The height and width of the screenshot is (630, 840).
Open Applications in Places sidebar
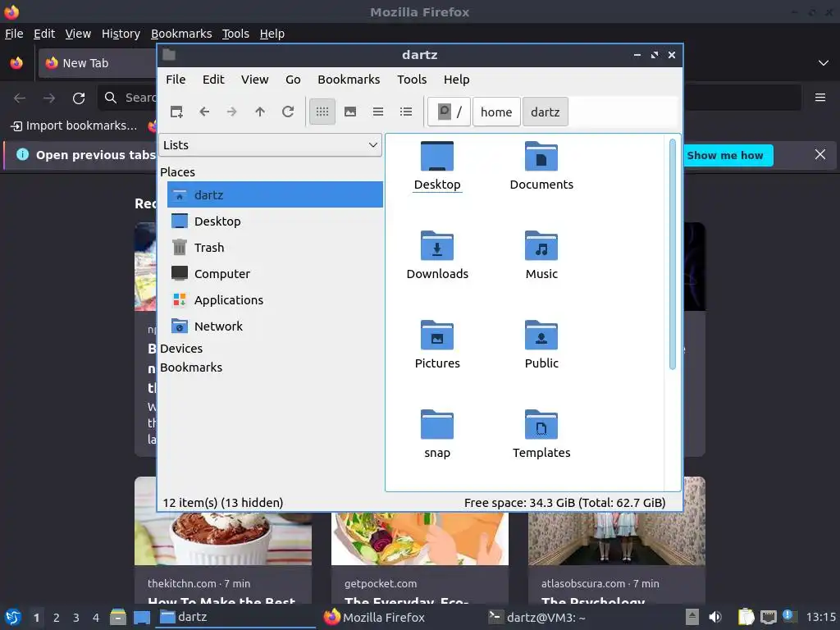[275, 299]
